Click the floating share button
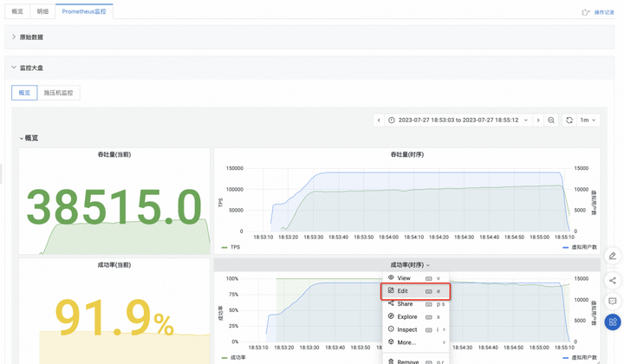Screen dimensions: 624x364 pyautogui.click(x=613, y=281)
